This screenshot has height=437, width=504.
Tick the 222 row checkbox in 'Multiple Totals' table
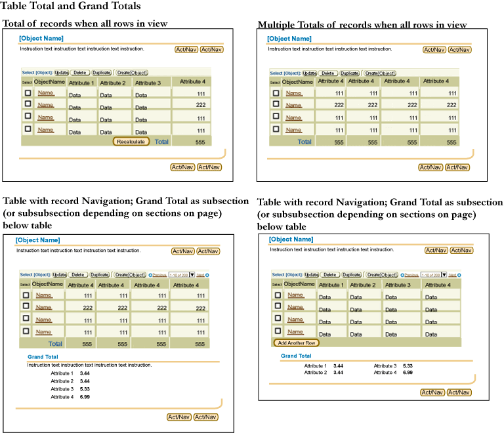click(x=276, y=104)
